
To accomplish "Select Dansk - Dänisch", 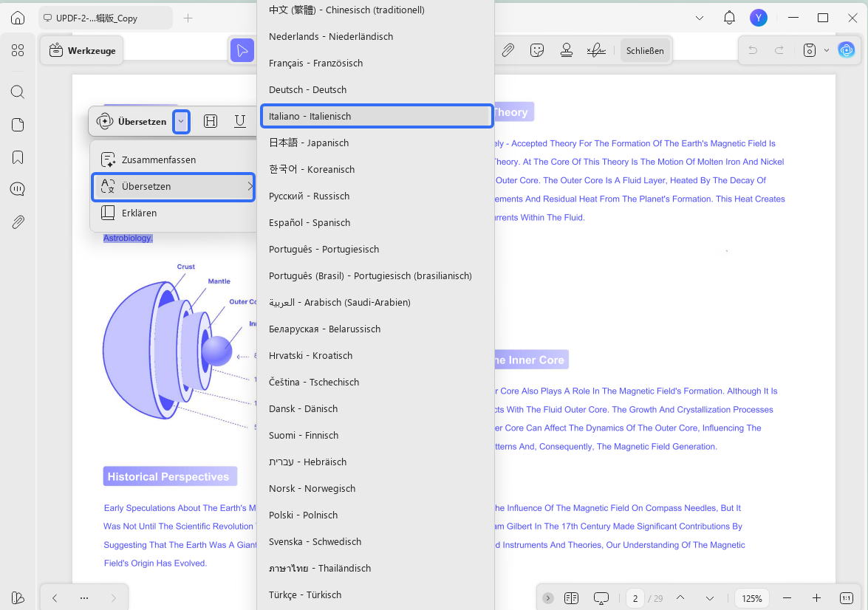I will point(376,408).
